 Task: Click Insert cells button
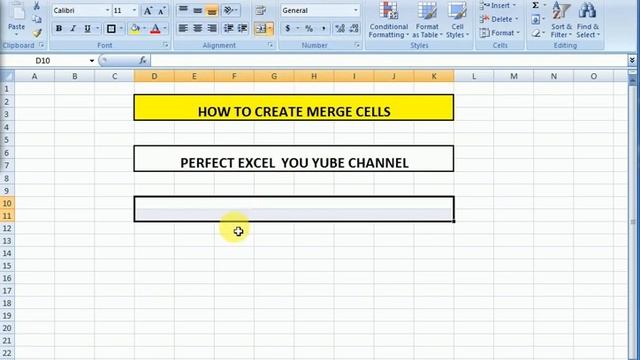point(498,6)
